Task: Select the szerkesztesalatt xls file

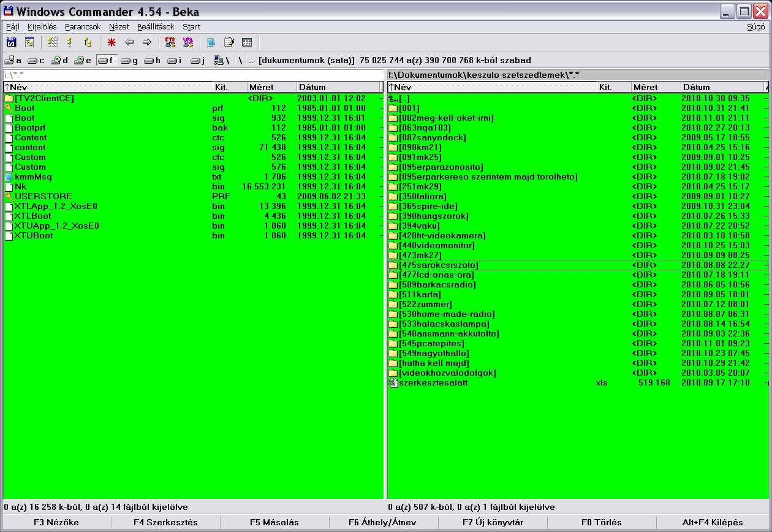Action: [x=433, y=383]
